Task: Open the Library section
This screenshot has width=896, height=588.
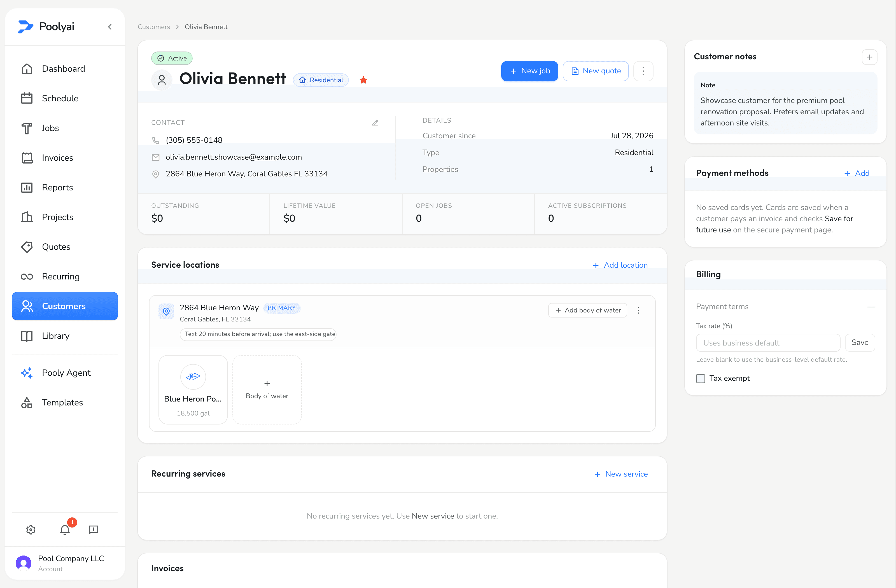Action: pyautogui.click(x=65, y=336)
